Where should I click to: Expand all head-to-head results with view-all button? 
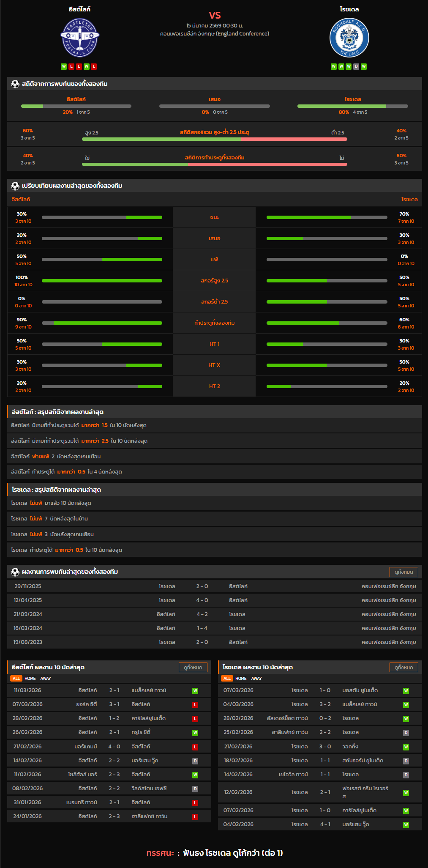pos(403,572)
